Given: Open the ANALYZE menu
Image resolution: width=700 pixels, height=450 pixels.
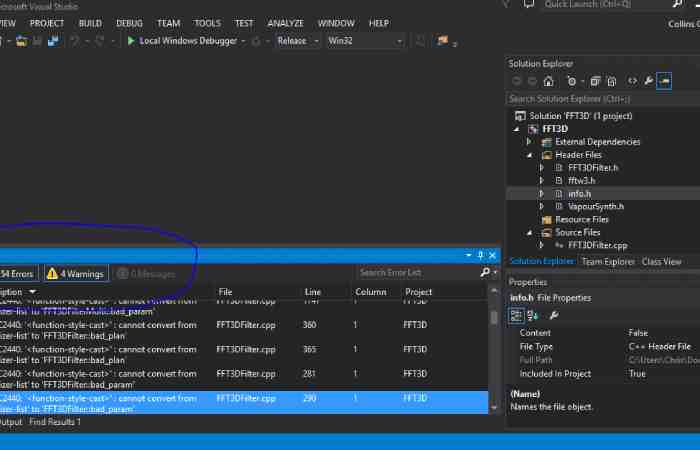Looking at the screenshot, I should pyautogui.click(x=285, y=23).
